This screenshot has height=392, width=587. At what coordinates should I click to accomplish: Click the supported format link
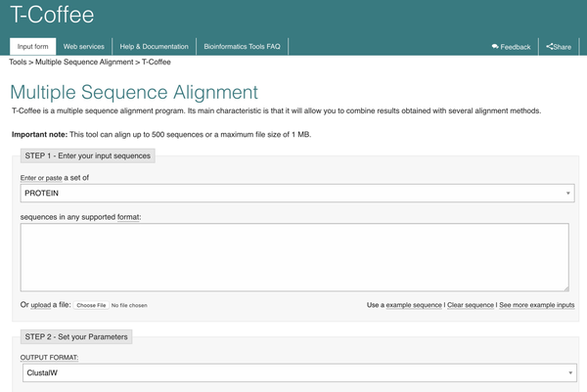(x=129, y=215)
